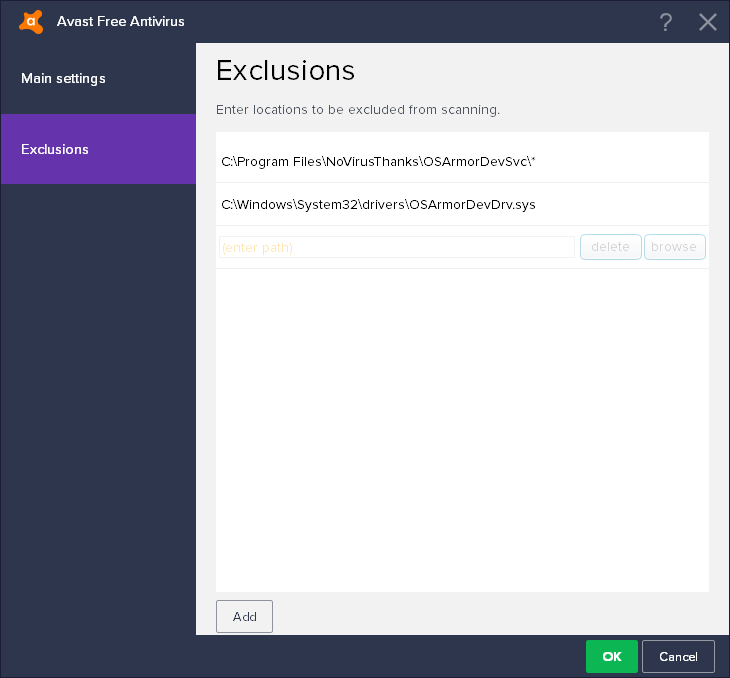Click the browse button to pick a location

[674, 247]
